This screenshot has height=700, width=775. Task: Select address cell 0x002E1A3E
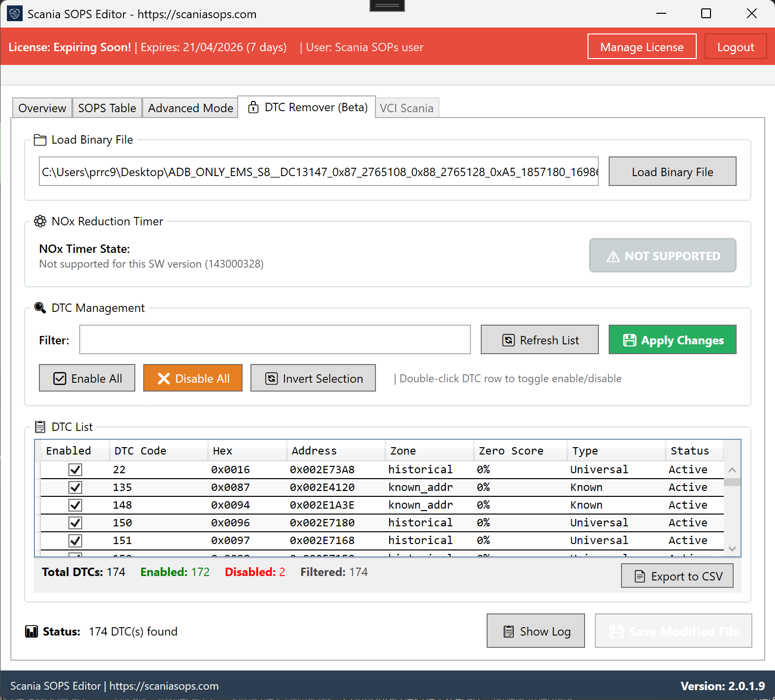(322, 505)
